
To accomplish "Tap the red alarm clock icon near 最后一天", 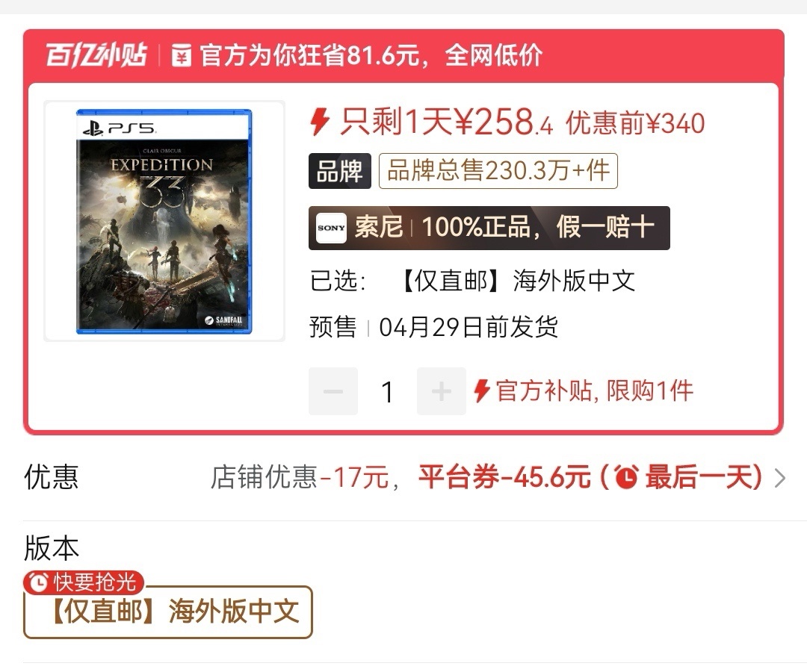I will pyautogui.click(x=626, y=477).
